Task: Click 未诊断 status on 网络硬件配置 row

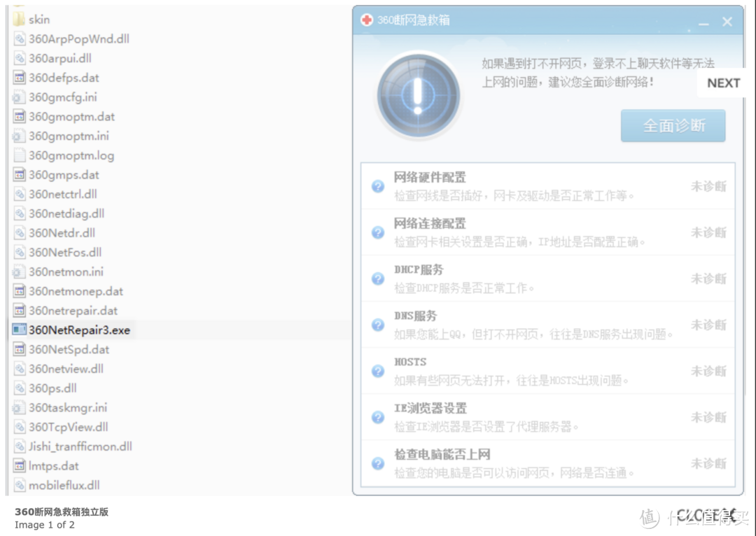Action: (x=708, y=186)
